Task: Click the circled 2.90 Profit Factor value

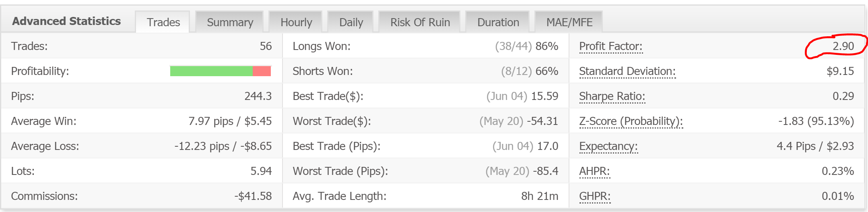Action: [843, 46]
